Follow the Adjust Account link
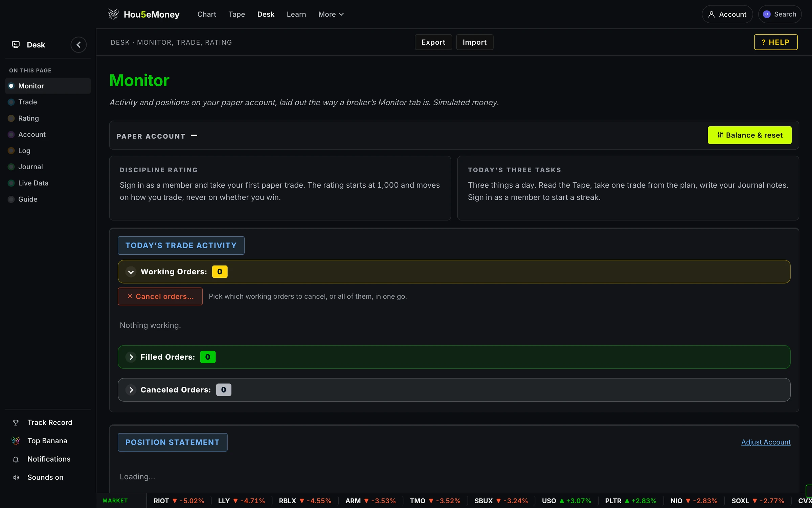812x508 pixels. click(x=766, y=442)
